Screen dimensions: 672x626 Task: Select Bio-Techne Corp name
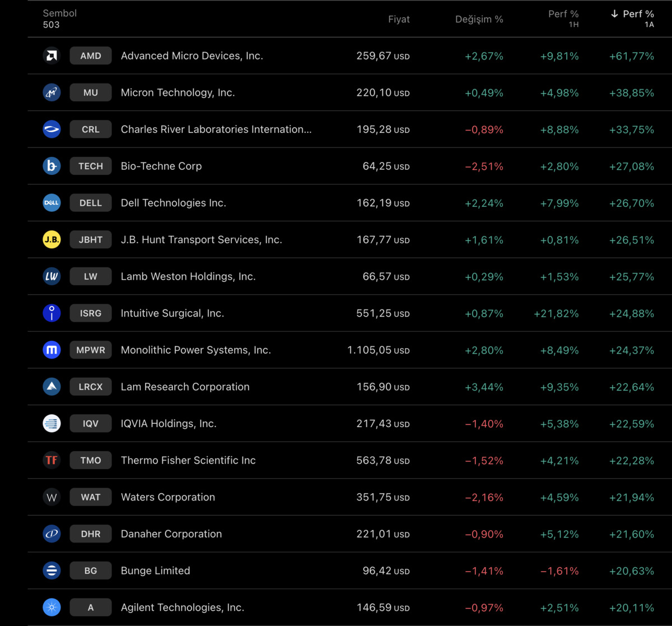coord(161,166)
